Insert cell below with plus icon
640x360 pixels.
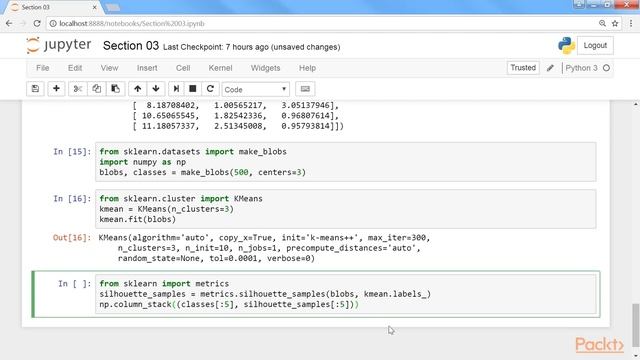click(x=56, y=89)
